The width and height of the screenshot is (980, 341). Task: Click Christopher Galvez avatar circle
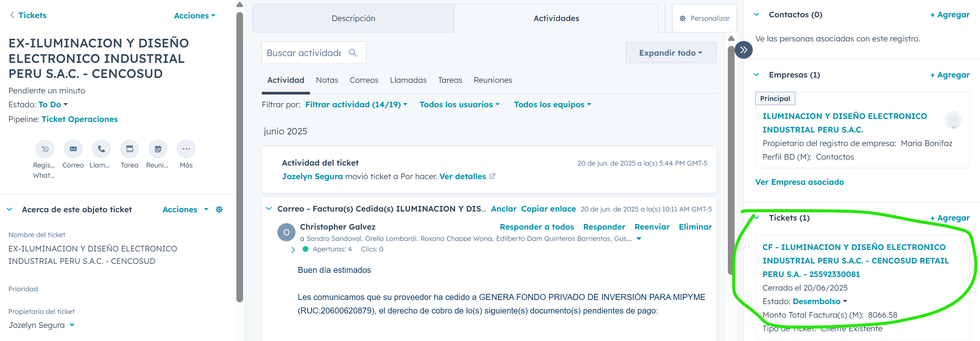[x=286, y=232]
